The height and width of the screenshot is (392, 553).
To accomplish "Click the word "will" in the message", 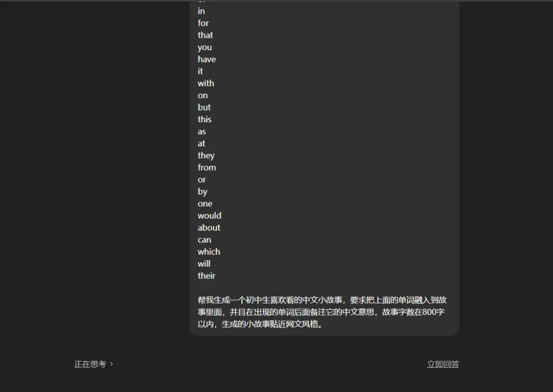I will click(204, 264).
